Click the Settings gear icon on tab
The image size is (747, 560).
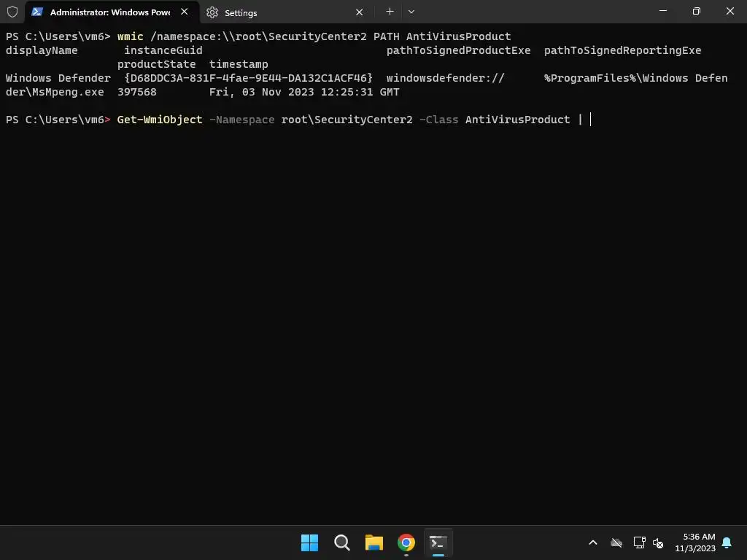[212, 12]
